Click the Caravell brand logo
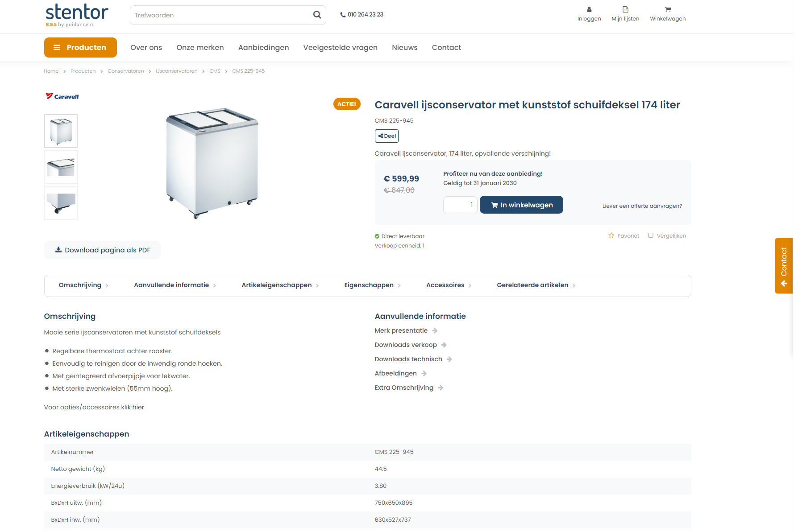 (x=62, y=96)
